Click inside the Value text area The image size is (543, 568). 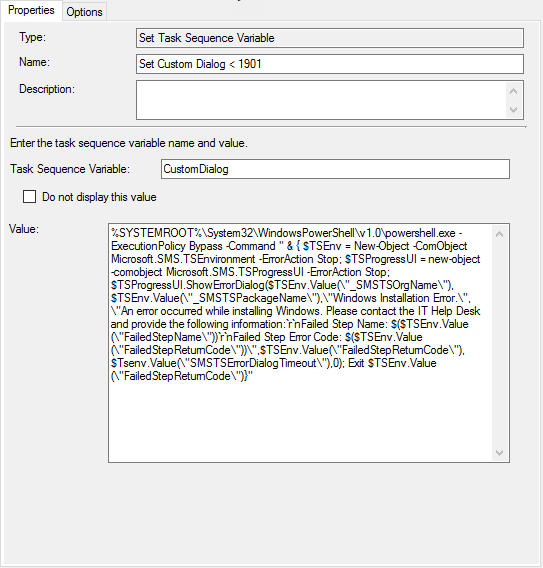(301, 343)
